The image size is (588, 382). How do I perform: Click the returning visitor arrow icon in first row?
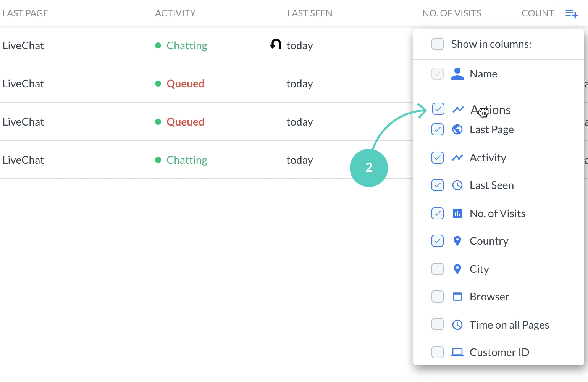[276, 44]
